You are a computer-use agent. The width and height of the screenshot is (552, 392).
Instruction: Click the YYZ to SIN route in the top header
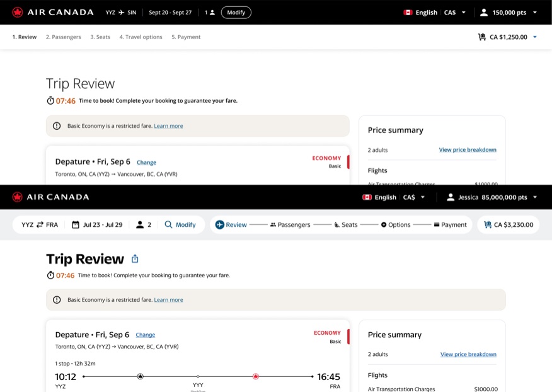pyautogui.click(x=121, y=13)
